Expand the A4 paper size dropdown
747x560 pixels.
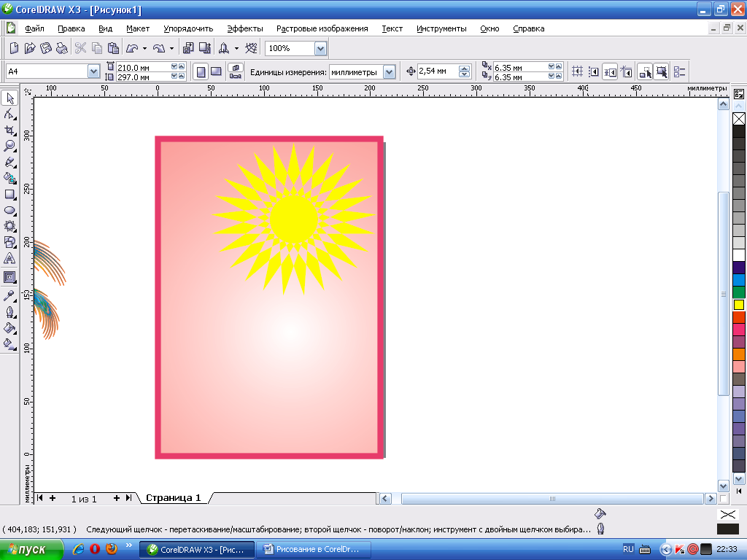click(x=93, y=71)
